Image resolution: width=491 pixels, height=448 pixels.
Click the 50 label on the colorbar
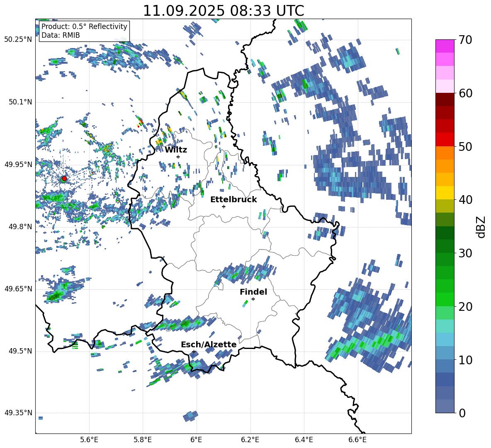coord(465,146)
